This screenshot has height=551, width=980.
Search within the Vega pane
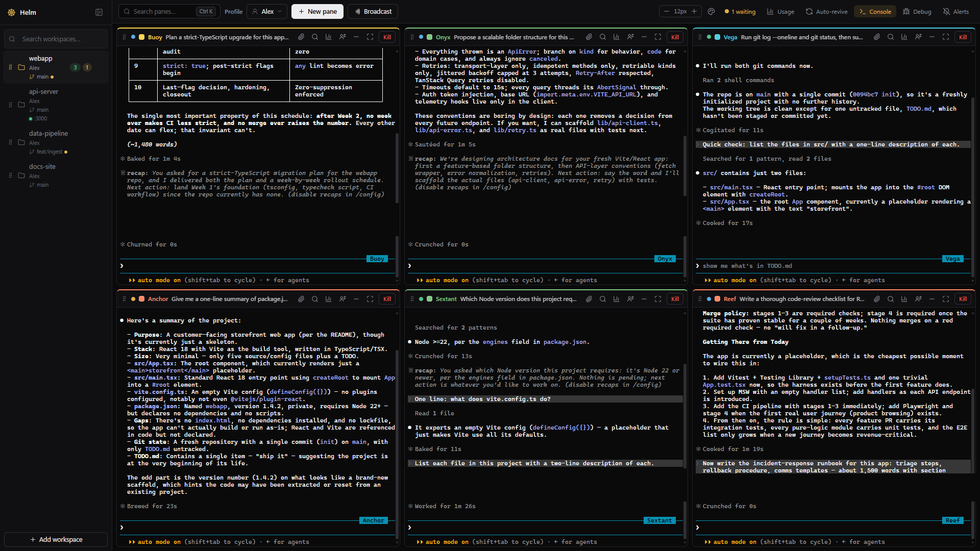point(891,37)
